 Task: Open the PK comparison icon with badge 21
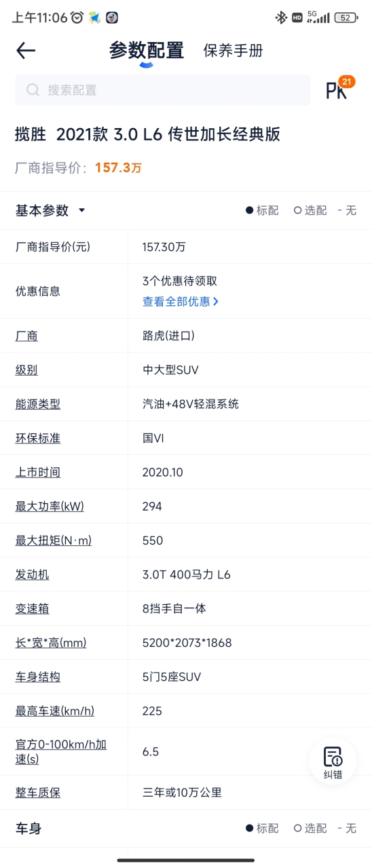339,89
